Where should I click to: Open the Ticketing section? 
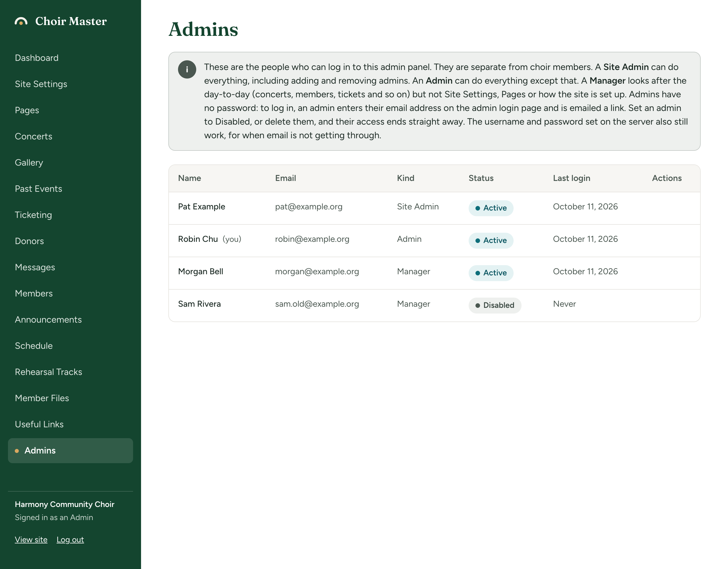click(x=33, y=215)
